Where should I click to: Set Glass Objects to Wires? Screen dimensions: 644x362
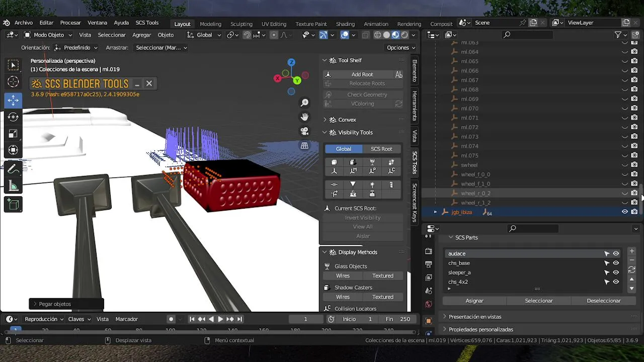343,276
